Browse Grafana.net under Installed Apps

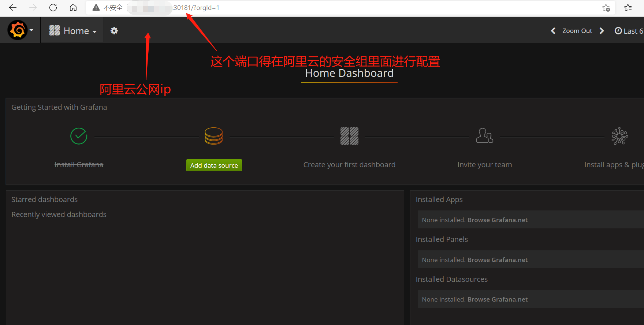point(498,220)
